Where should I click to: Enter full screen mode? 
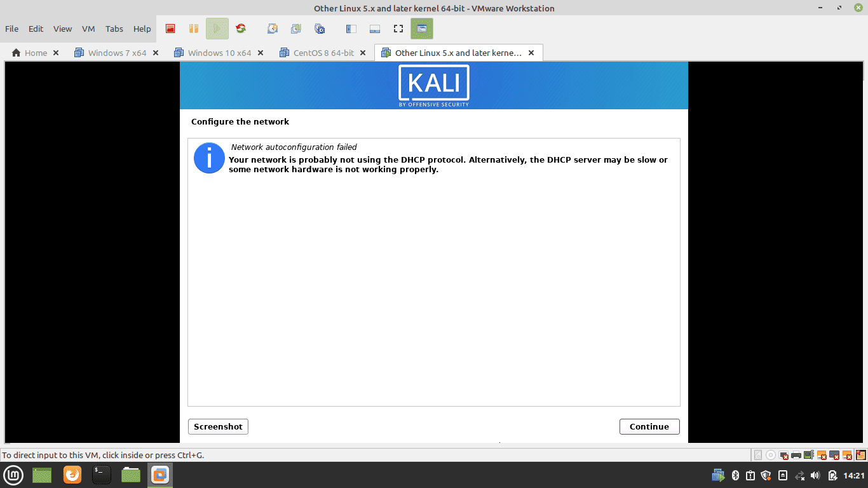(x=398, y=29)
